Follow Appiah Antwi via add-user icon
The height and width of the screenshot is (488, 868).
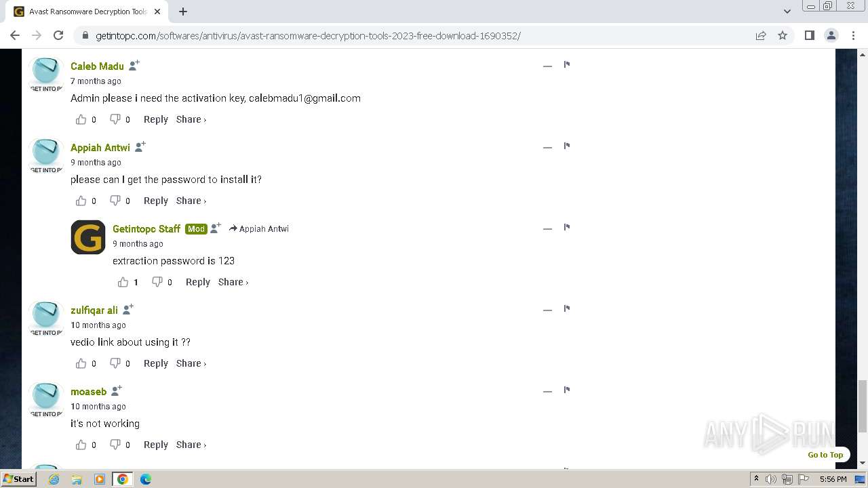tap(140, 146)
